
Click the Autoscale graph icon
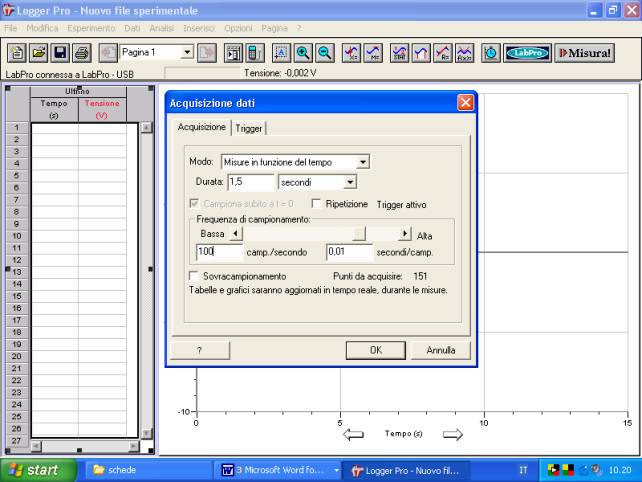pos(281,53)
